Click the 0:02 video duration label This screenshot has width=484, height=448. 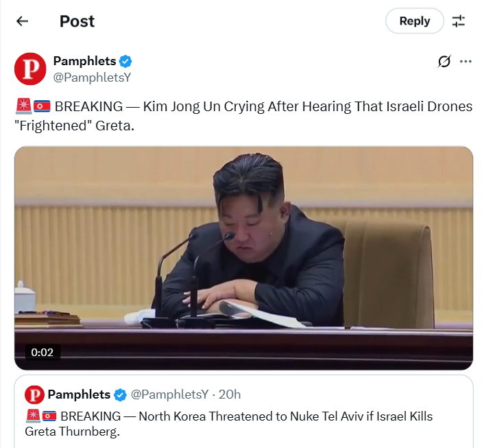pyautogui.click(x=43, y=352)
